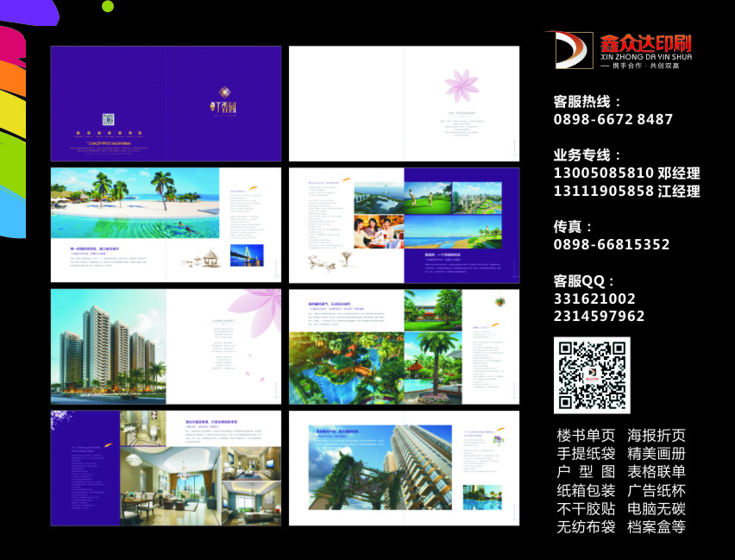Select the interior living room spread
The image size is (735, 560).
pyautogui.click(x=166, y=468)
